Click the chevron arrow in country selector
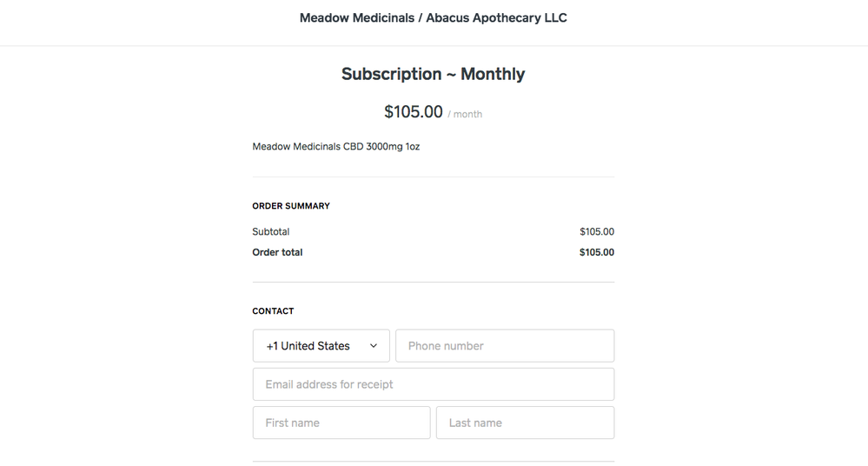 374,346
